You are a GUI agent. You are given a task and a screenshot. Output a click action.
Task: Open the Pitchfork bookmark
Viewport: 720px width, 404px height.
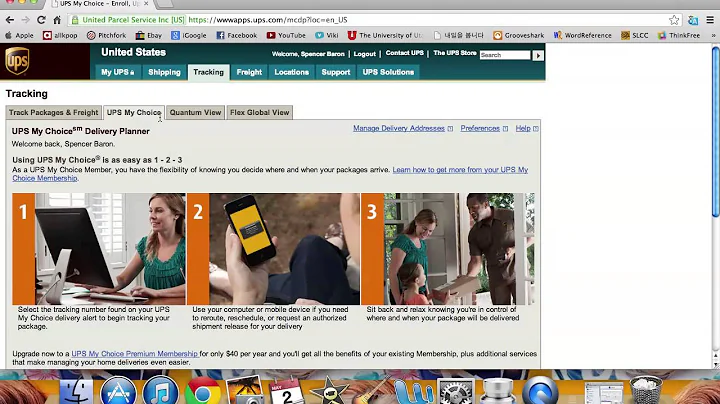[107, 35]
